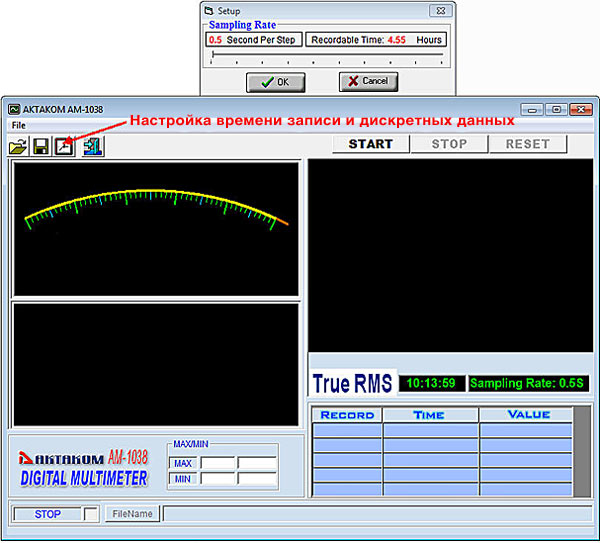Click the TIME column header
600x543 pixels.
click(430, 415)
